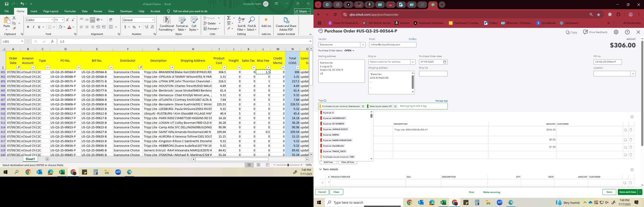The image size is (644, 207).
Task: Open the Amazon browser tab
Action: (x=370, y=5)
